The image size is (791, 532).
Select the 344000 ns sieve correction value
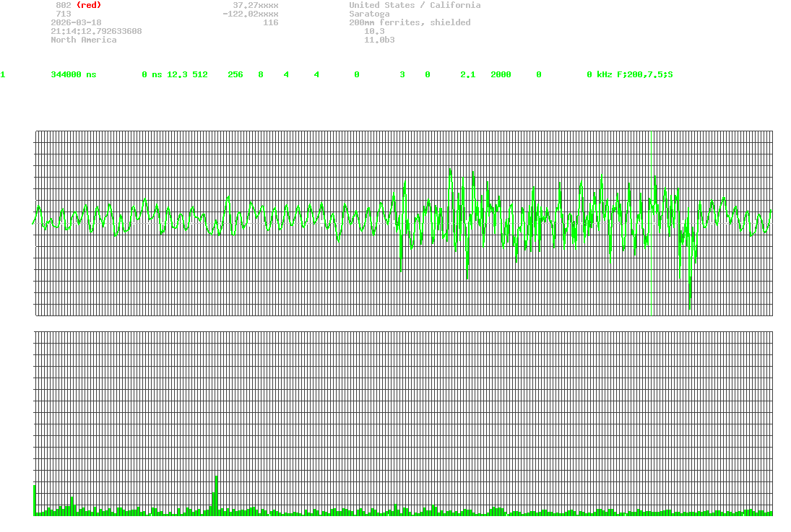tap(73, 74)
